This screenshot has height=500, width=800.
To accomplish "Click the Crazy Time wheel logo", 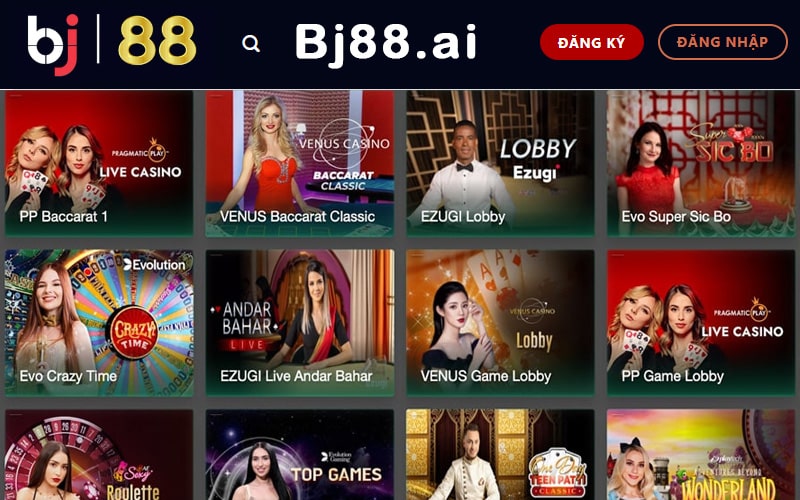I will click(134, 333).
